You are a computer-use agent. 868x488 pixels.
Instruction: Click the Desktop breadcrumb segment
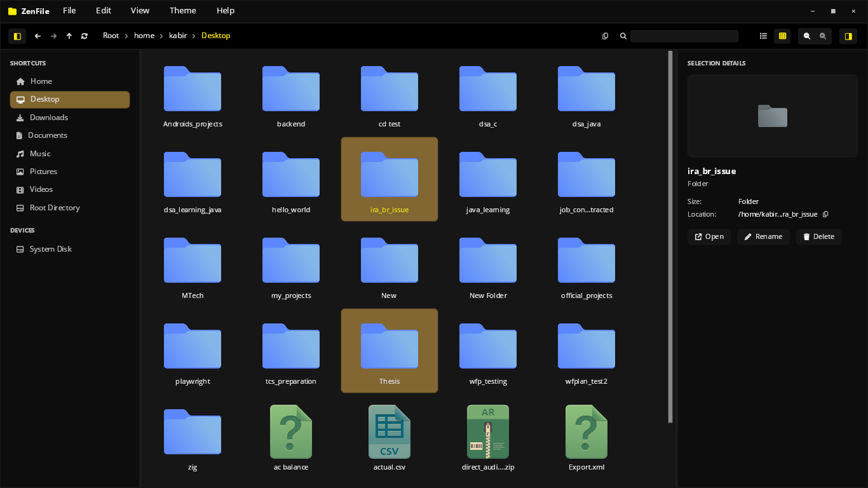tap(215, 36)
